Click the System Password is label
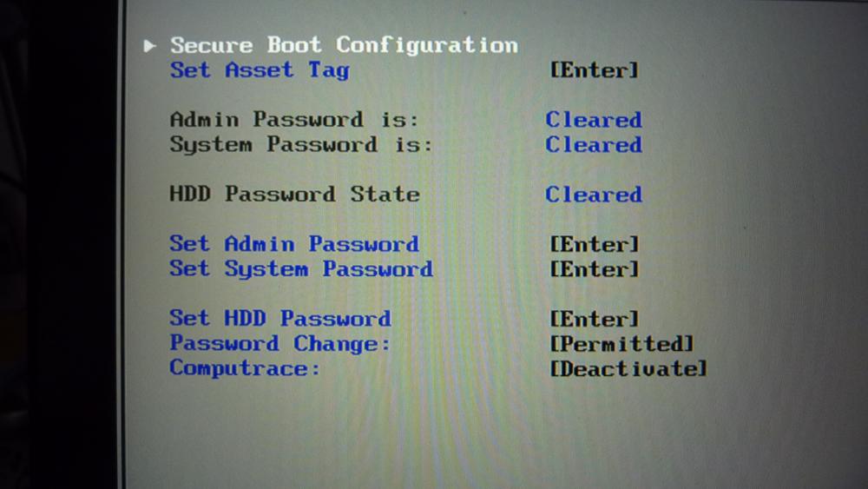The height and width of the screenshot is (489, 868). (301, 145)
